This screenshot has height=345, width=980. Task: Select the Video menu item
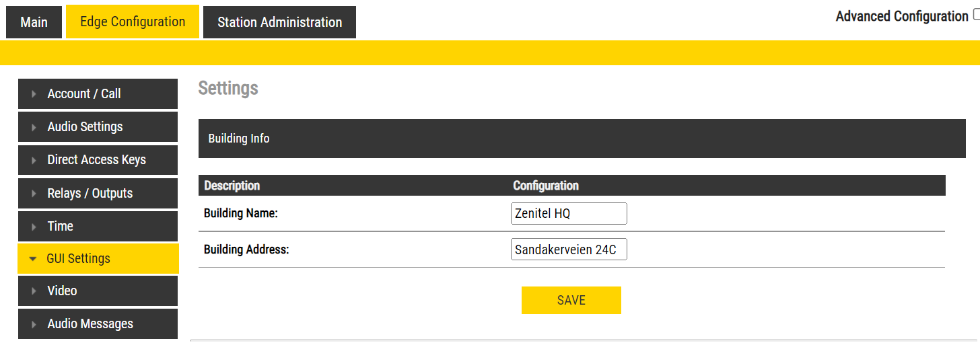point(62,291)
